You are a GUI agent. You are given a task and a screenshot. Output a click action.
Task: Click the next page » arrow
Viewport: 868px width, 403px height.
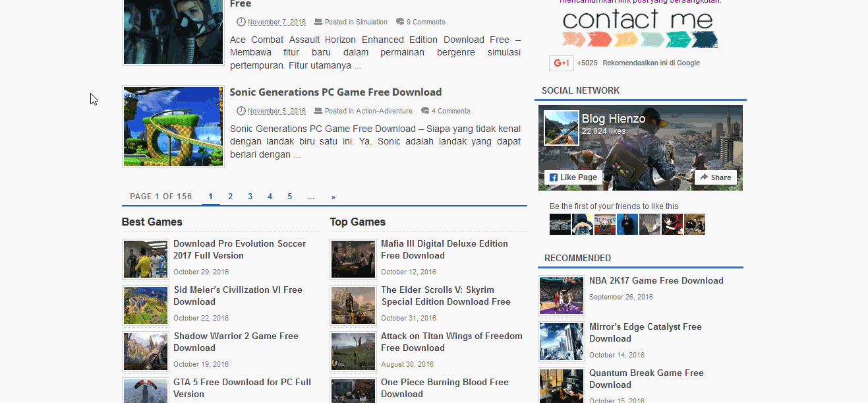[333, 197]
